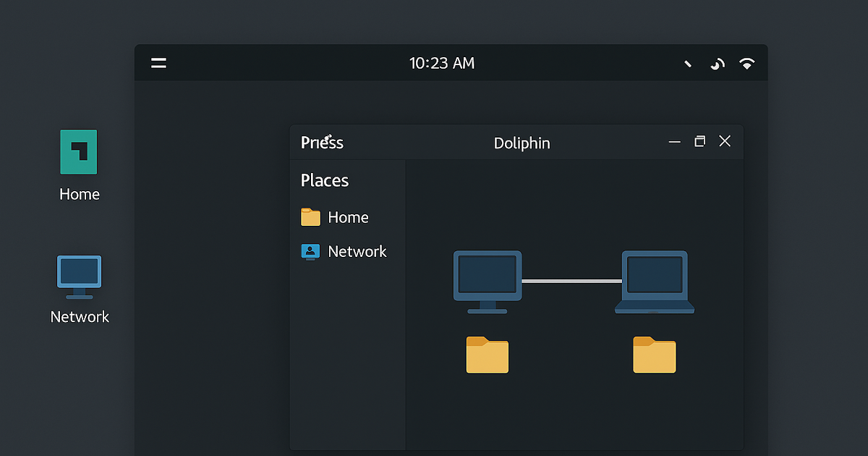Image resolution: width=868 pixels, height=456 pixels.
Task: Toggle the night mode moon icon
Action: click(717, 64)
